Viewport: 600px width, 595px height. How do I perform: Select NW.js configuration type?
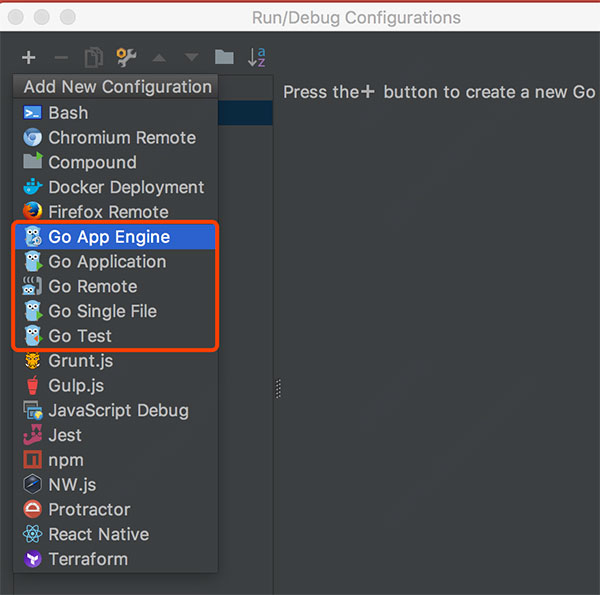115,485
